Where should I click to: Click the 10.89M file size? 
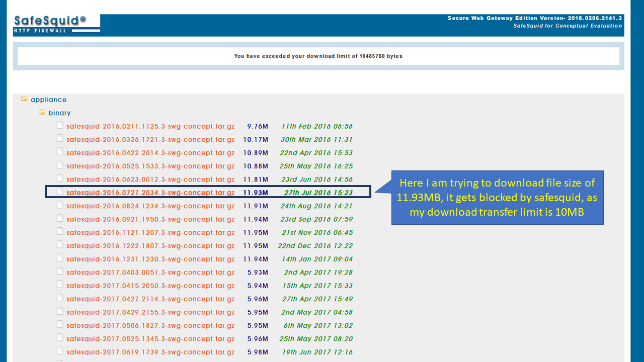pos(256,153)
